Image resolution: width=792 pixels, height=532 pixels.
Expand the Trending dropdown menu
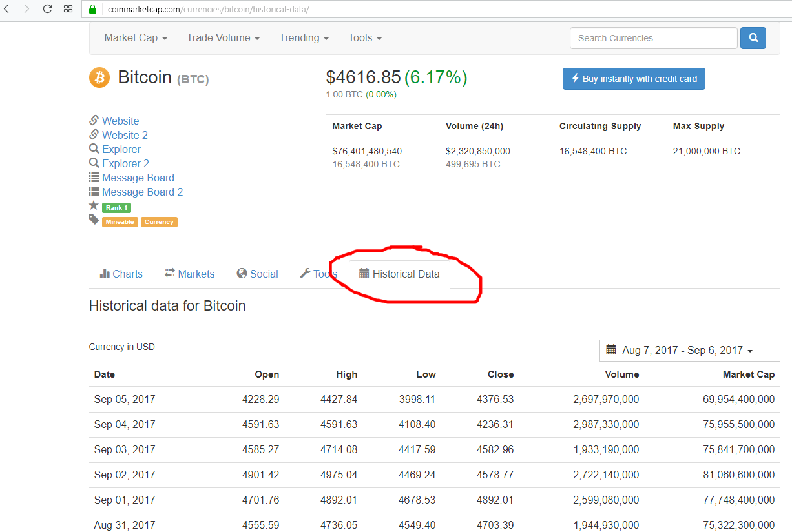304,38
